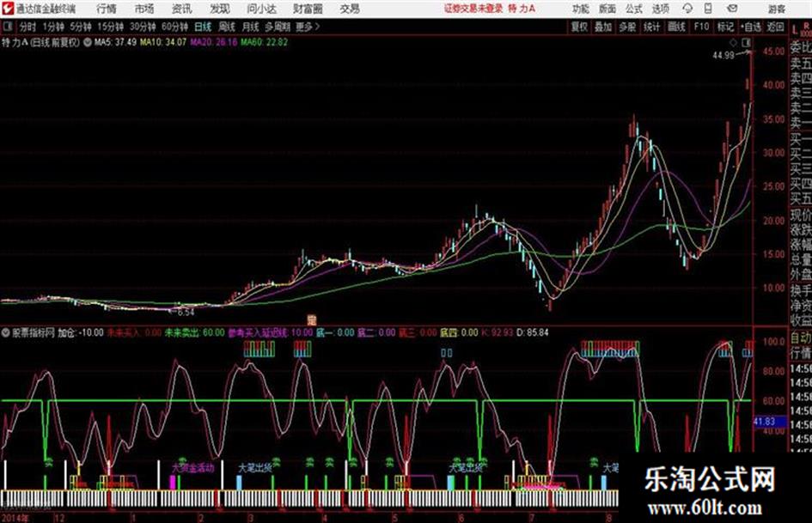812x523 pixels.
Task: Click the 多股 toolbar button
Action: tap(627, 27)
